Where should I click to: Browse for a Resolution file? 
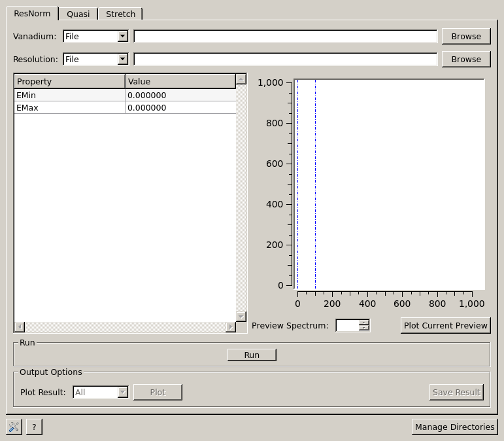[x=465, y=60]
